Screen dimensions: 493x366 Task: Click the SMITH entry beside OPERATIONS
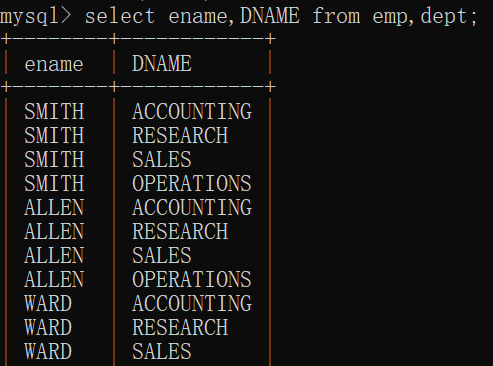click(x=54, y=183)
